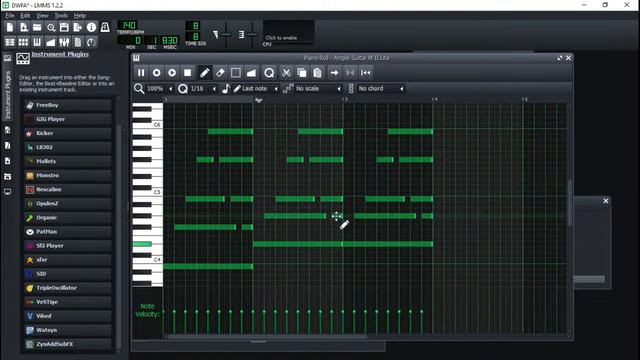Screen dimensions: 640x360
Task: Click the Piano Roll vertical scrollbar
Action: (x=569, y=202)
